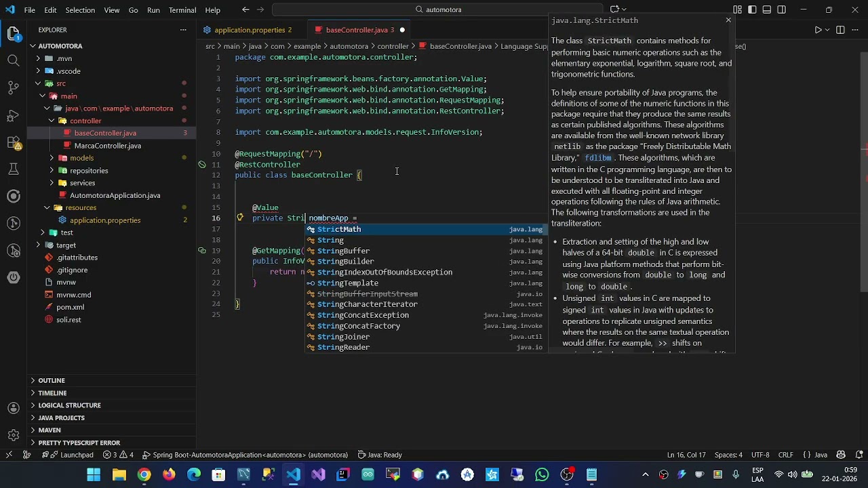Image resolution: width=868 pixels, height=488 pixels.
Task: Expand the models folder
Action: tap(81, 158)
